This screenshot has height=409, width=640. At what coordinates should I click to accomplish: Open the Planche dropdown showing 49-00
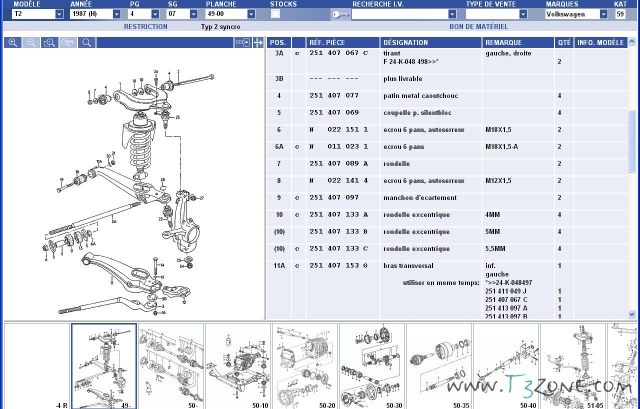(x=259, y=15)
